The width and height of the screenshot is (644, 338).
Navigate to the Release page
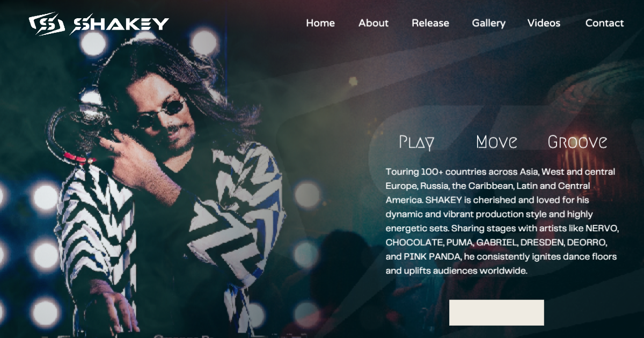point(430,23)
